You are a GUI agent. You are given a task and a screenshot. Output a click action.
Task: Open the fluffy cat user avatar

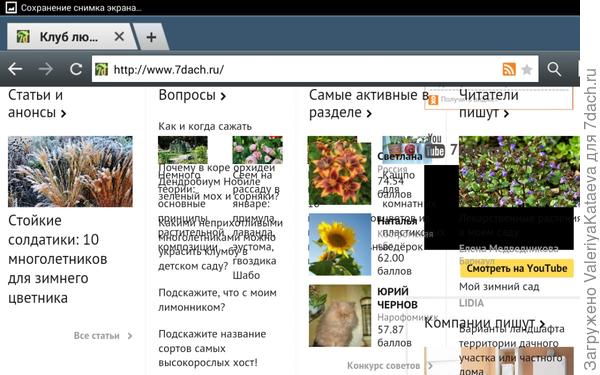(x=340, y=316)
